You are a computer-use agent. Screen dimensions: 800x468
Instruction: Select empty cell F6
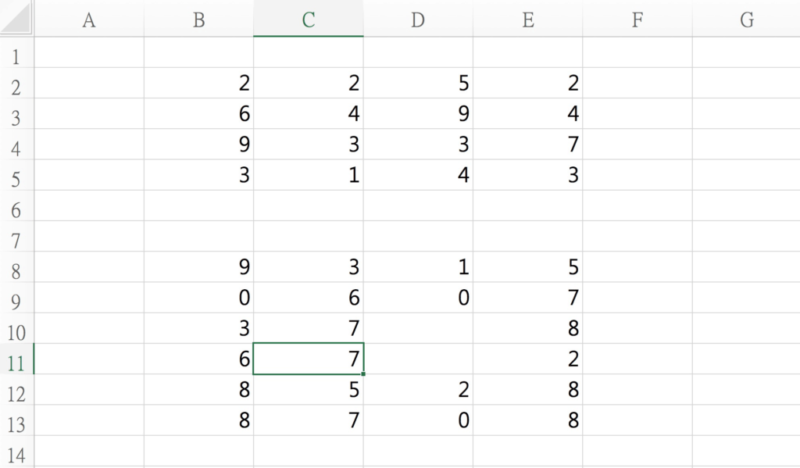point(637,206)
